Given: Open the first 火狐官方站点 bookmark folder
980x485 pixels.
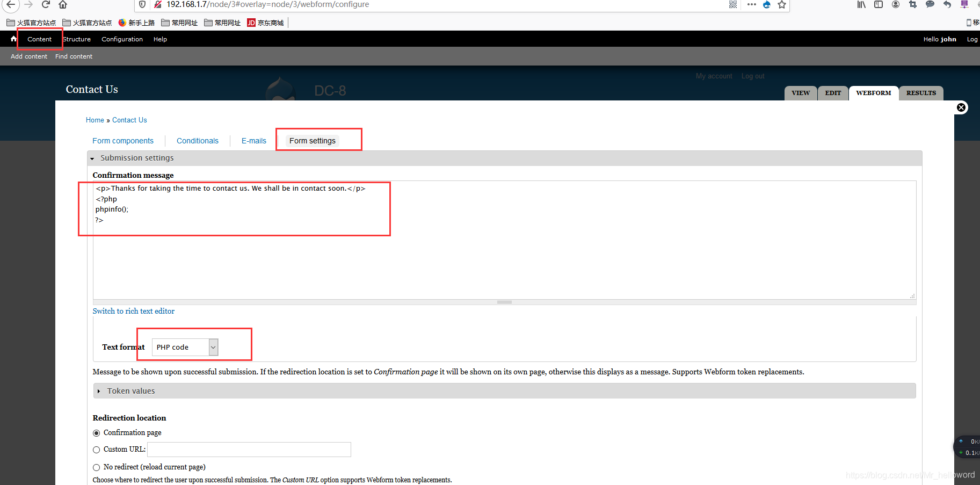Looking at the screenshot, I should (x=31, y=23).
